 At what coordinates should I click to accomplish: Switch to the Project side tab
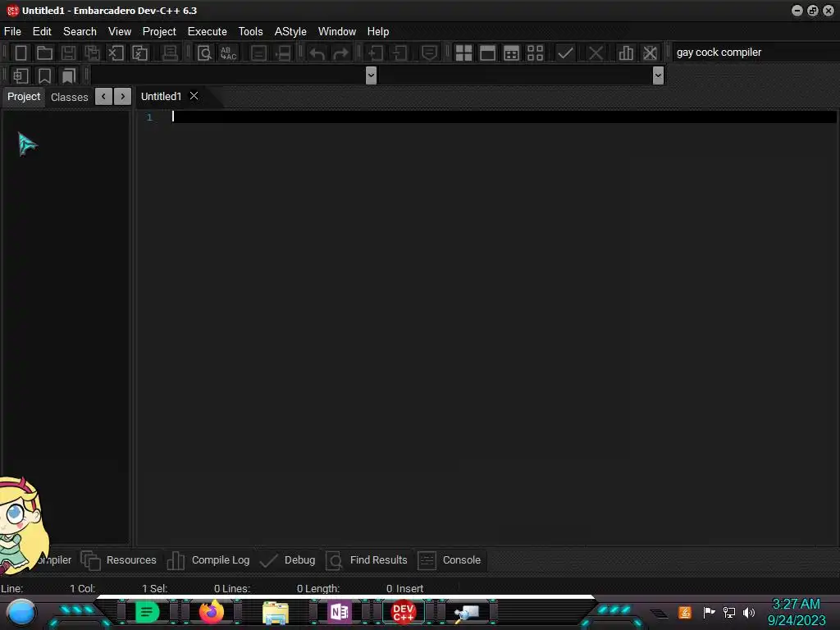click(x=24, y=97)
